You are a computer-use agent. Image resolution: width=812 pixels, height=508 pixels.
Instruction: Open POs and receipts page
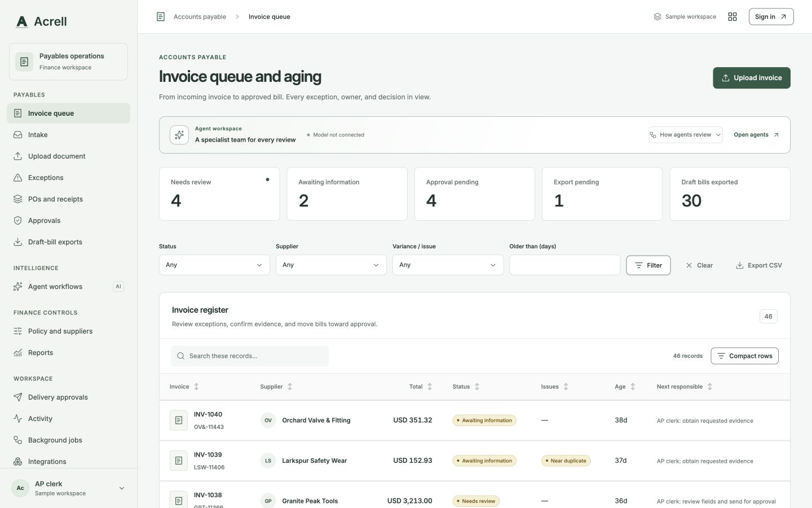(68, 199)
